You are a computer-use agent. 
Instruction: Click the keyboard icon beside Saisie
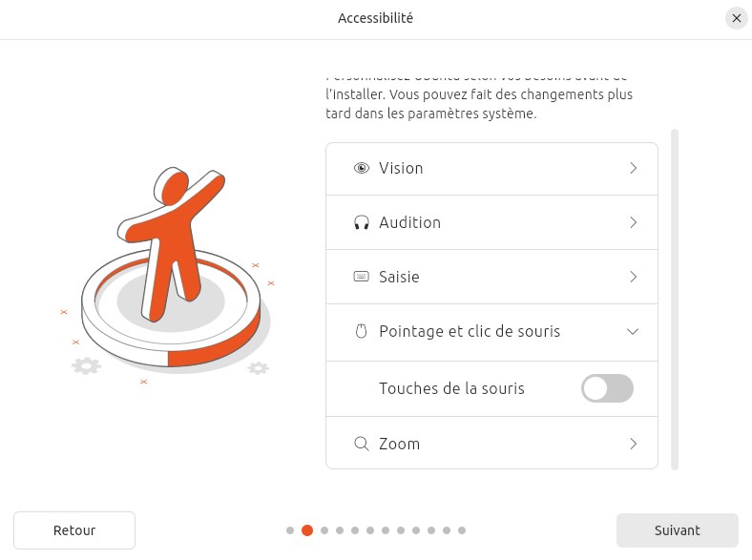[x=361, y=277]
